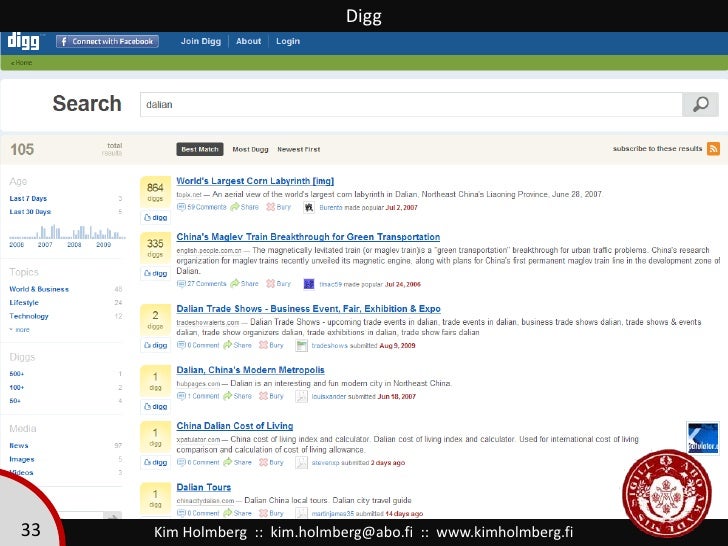Click xpatulator thumbnail image

pos(702,438)
